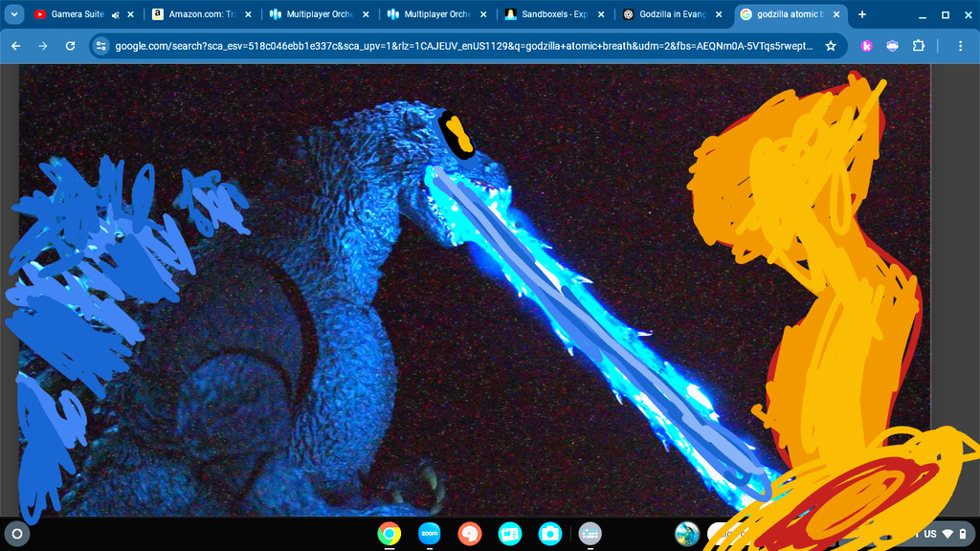Reload the current page
This screenshot has height=551, width=980.
pyautogui.click(x=70, y=46)
